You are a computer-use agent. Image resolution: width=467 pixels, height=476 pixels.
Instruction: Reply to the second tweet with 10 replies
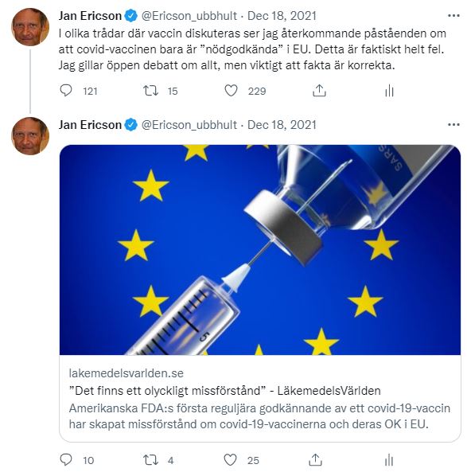coord(66,460)
